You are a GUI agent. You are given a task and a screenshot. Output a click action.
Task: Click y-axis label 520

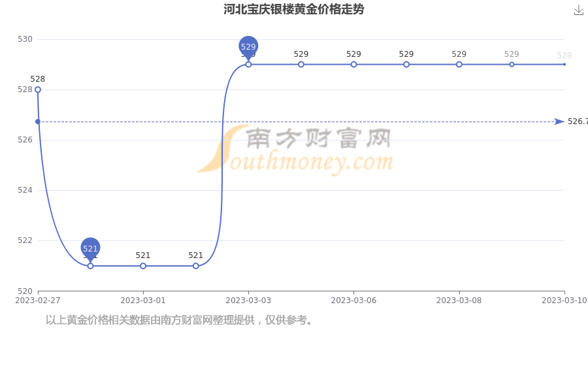[25, 291]
